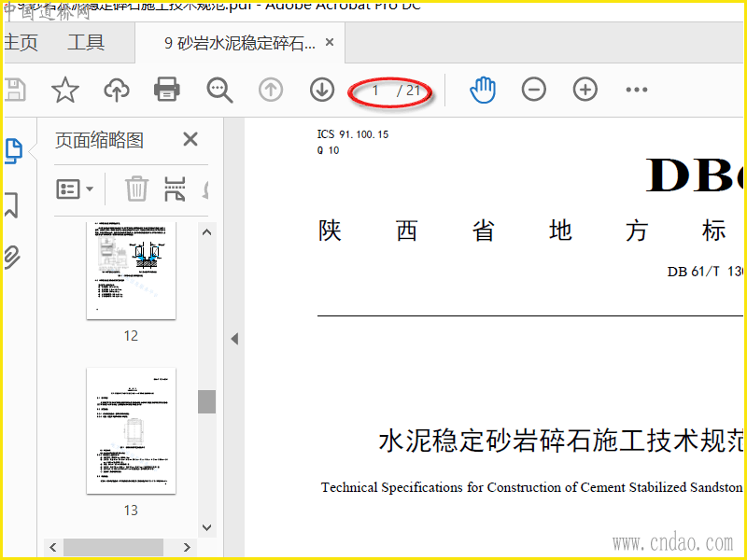Switch to the 工具 tab
Screen dimensions: 747x560
[86, 42]
